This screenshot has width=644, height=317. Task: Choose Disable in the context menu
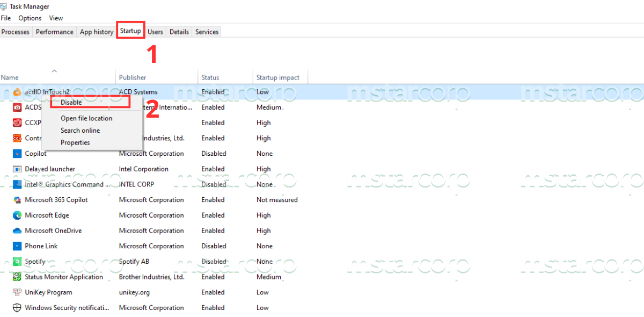tap(71, 103)
